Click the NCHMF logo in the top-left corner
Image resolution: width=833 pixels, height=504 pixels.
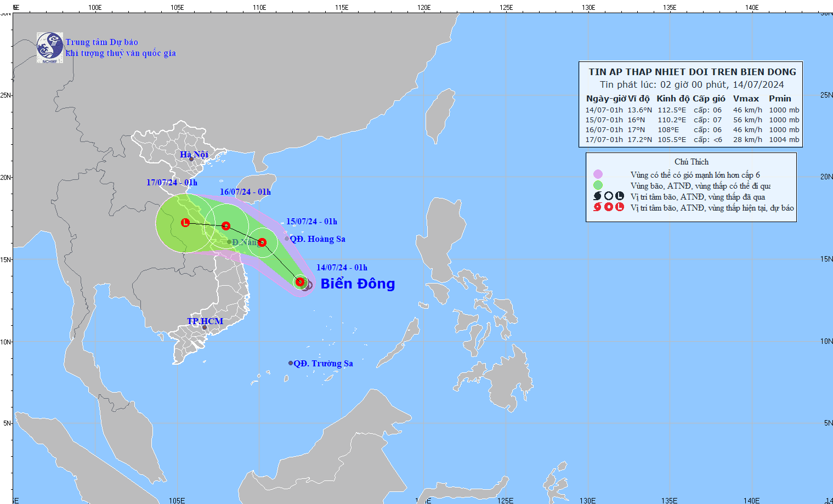[x=49, y=46]
